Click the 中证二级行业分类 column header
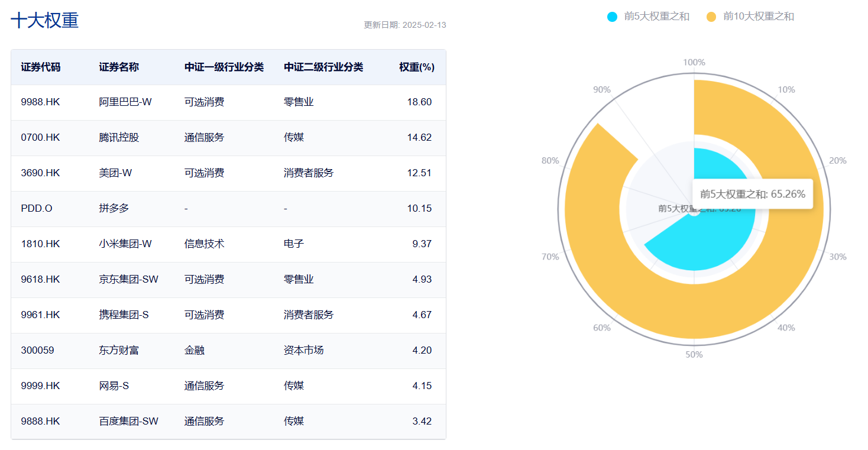 (x=323, y=67)
